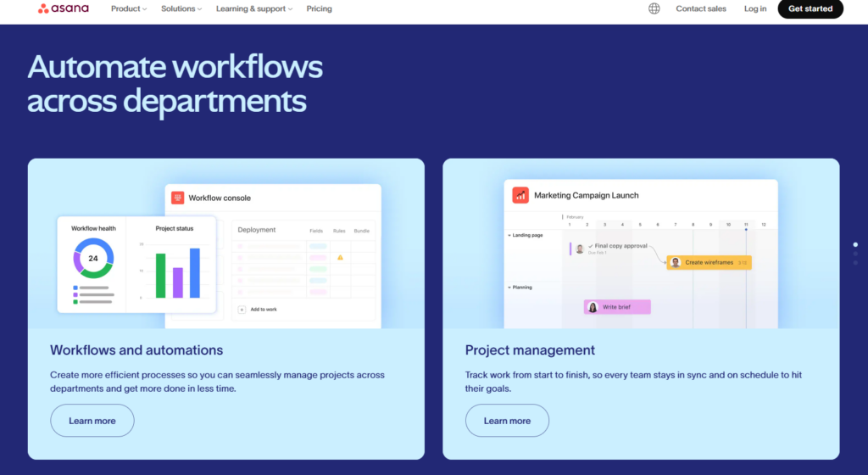Click the Workflows and automations heading
Screen dimensions: 868x475
click(x=136, y=349)
